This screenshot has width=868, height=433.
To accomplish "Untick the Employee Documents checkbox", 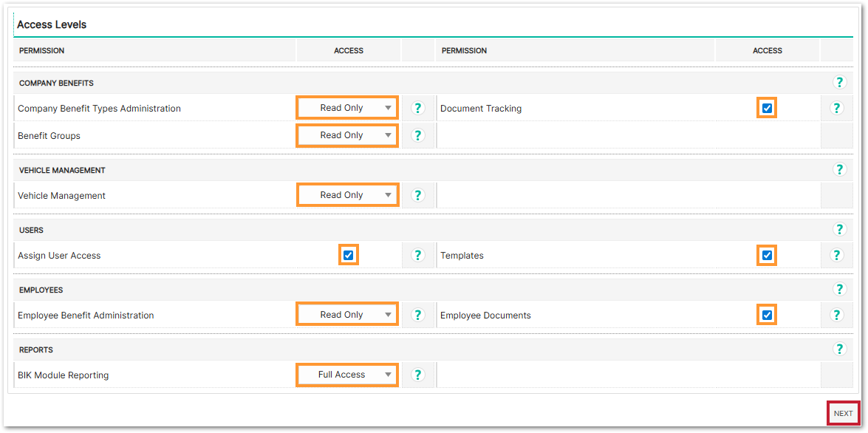I will (767, 316).
